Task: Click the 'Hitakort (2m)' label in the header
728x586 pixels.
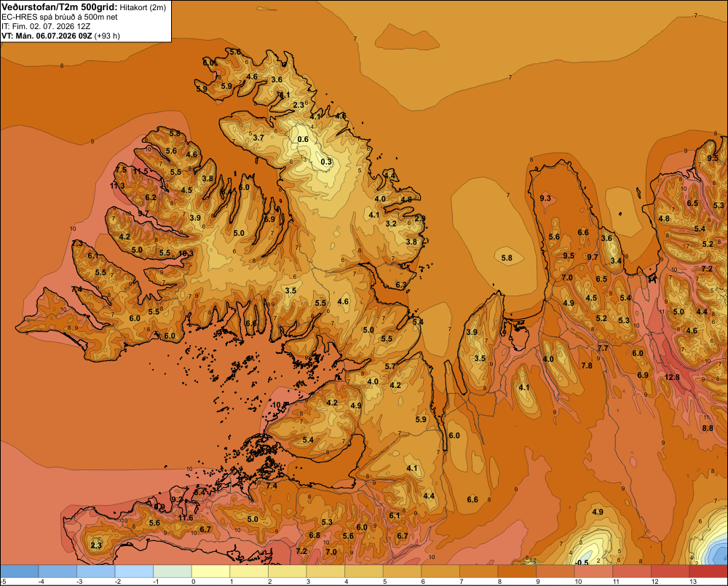Action: point(143,7)
